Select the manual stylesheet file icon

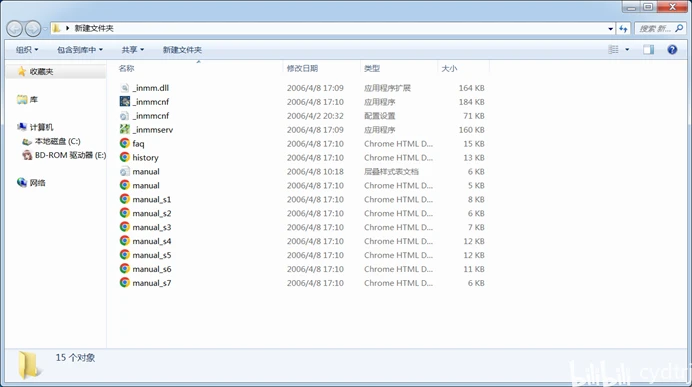(x=124, y=171)
